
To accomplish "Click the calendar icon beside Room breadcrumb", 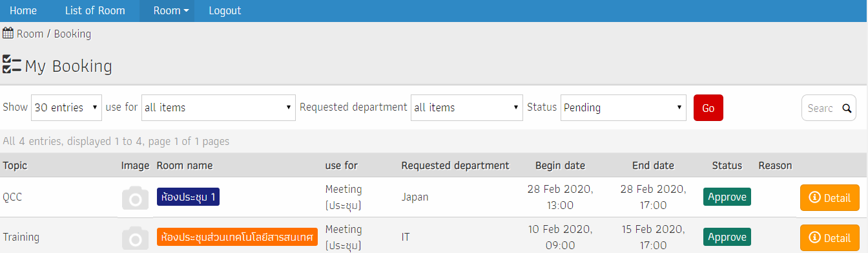I will [8, 33].
